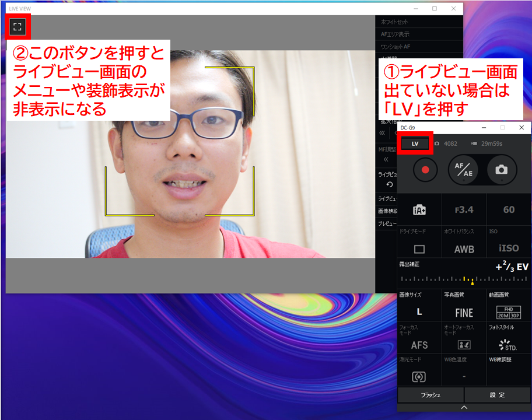Image resolution: width=532 pixels, height=420 pixels.
Task: Click the remaining recording time 29m59s
Action: 492,143
